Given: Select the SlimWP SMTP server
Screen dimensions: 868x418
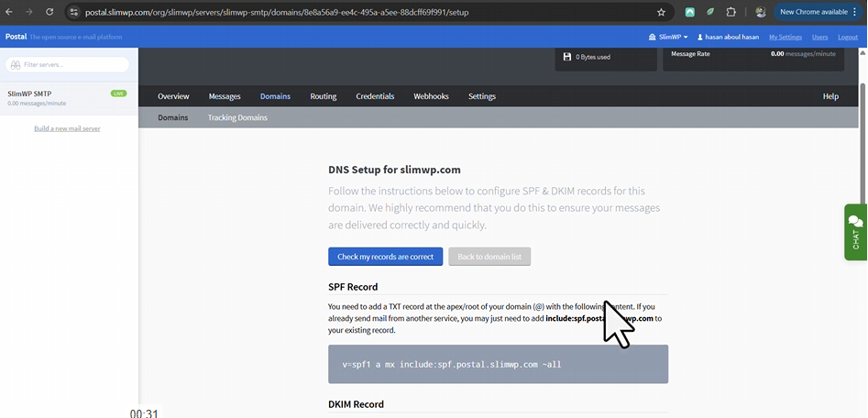Looking at the screenshot, I should tap(69, 98).
